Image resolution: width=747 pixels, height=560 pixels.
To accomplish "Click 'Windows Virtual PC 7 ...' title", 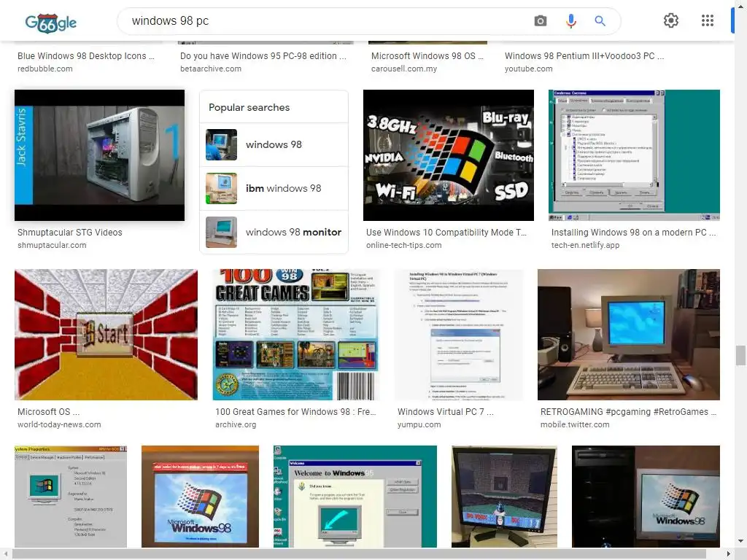I will tap(446, 412).
